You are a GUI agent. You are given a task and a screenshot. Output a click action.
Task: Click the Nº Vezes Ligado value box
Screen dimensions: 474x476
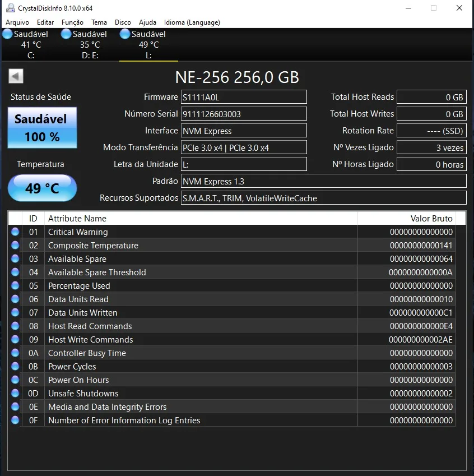(431, 147)
